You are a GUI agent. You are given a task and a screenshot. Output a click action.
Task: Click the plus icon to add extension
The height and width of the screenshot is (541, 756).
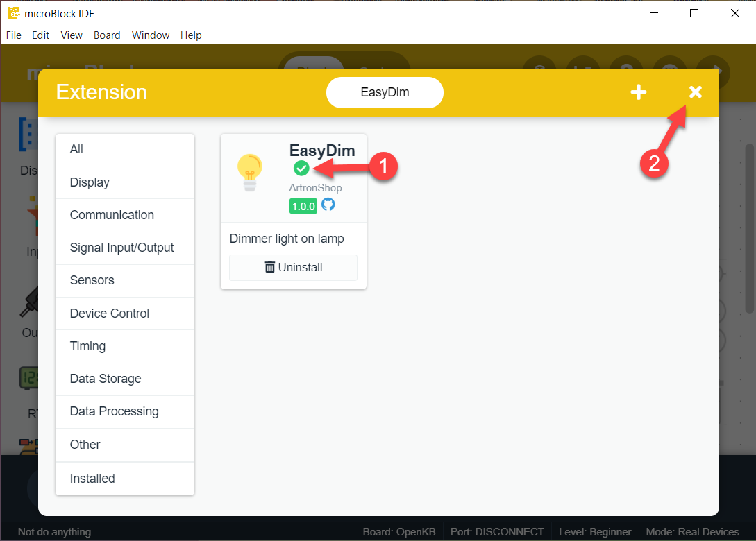tap(639, 92)
